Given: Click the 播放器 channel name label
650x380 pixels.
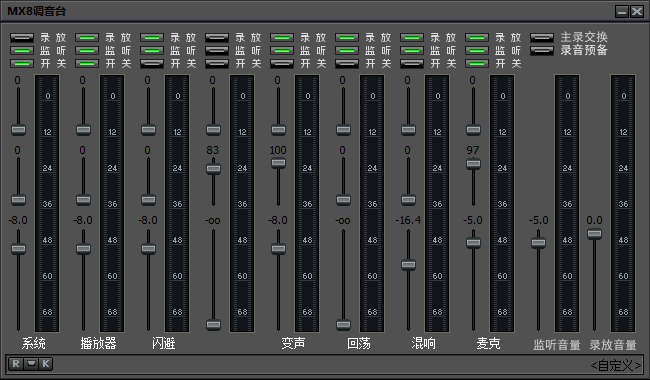Looking at the screenshot, I should click(x=98, y=343).
